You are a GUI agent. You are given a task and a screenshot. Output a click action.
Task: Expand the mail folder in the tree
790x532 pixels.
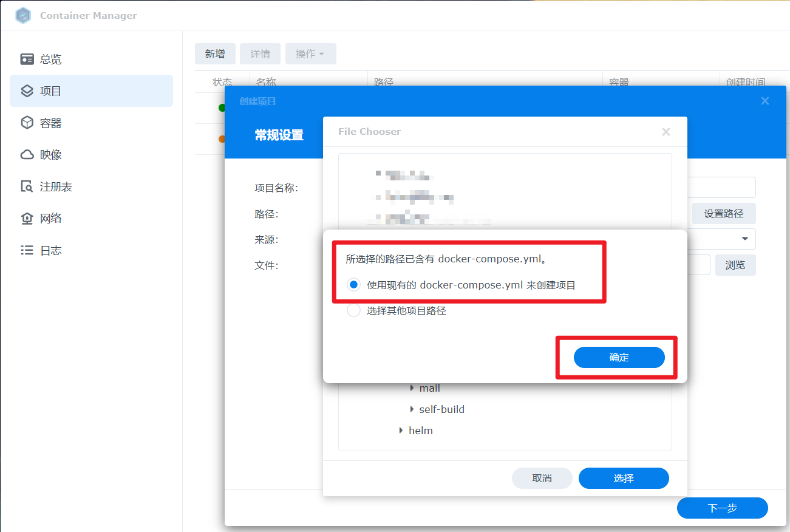[412, 388]
